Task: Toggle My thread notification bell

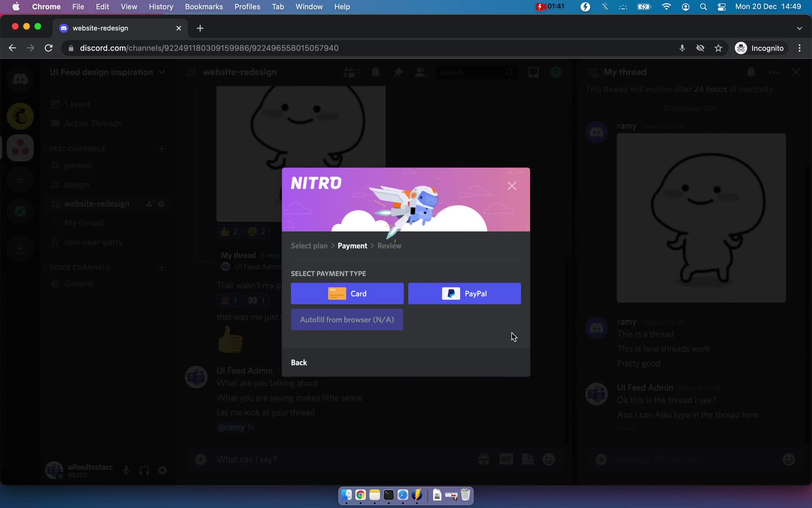Action: point(751,72)
